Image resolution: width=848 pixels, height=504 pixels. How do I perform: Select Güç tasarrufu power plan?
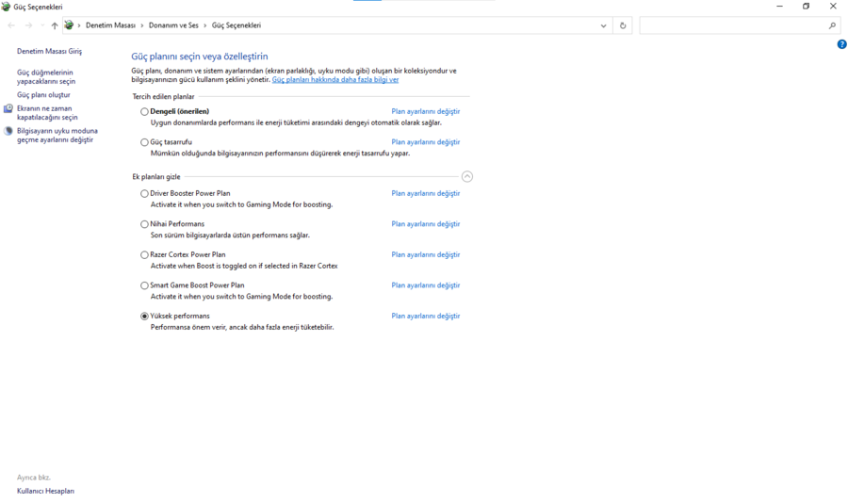click(x=144, y=143)
